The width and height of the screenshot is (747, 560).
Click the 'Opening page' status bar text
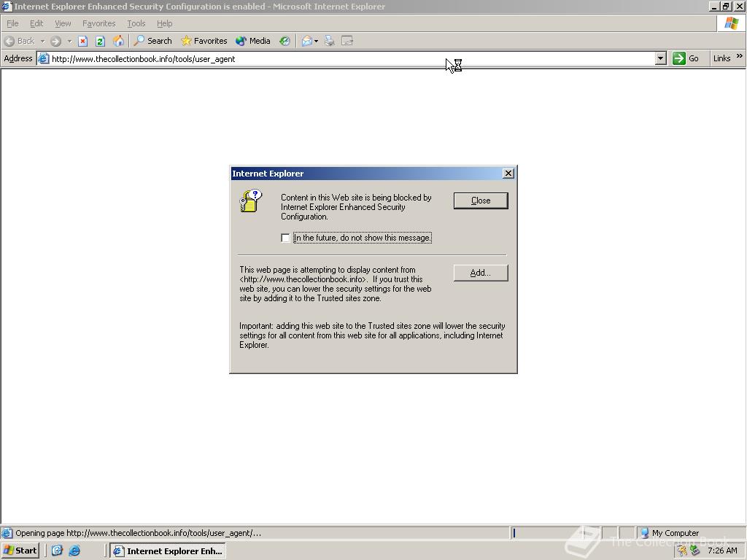pos(138,533)
